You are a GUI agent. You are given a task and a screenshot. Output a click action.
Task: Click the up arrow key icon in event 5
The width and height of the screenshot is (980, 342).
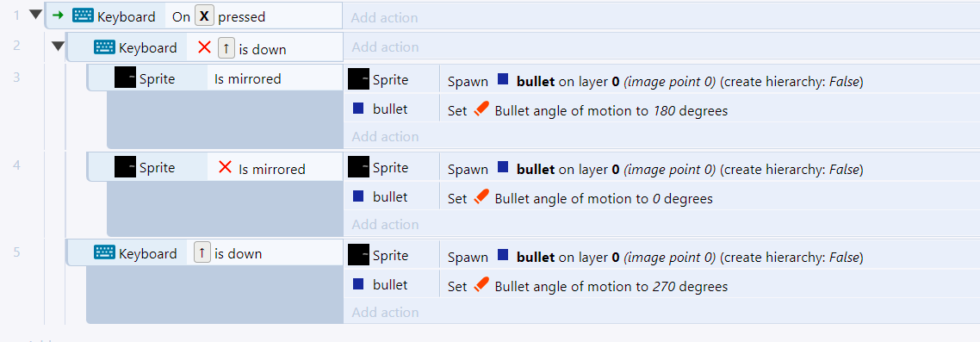pyautogui.click(x=202, y=252)
